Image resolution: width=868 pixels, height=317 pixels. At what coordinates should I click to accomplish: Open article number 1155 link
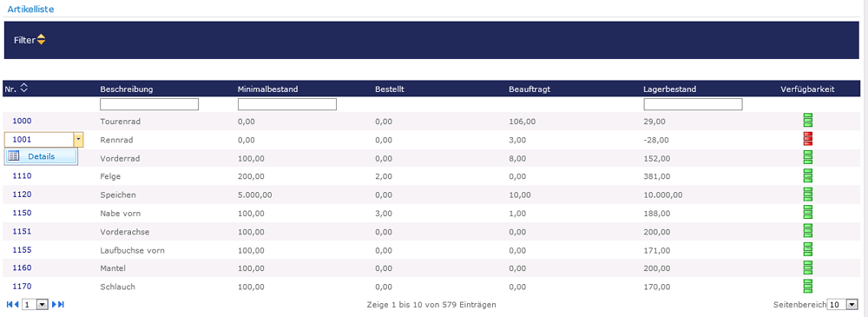[x=23, y=250]
